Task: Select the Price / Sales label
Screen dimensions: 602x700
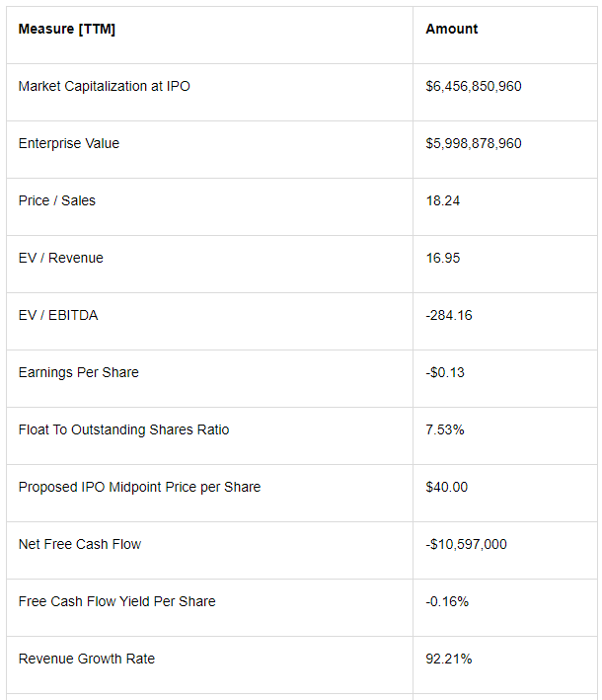Action: point(57,200)
